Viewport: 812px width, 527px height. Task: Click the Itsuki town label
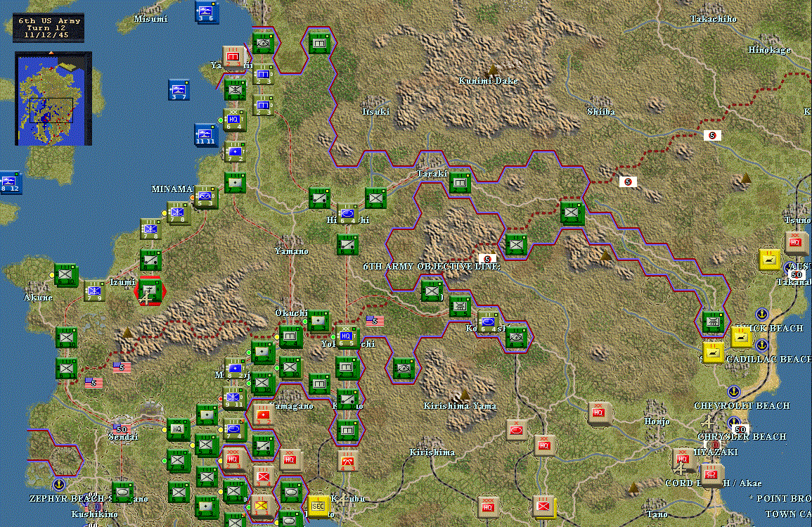(375, 111)
